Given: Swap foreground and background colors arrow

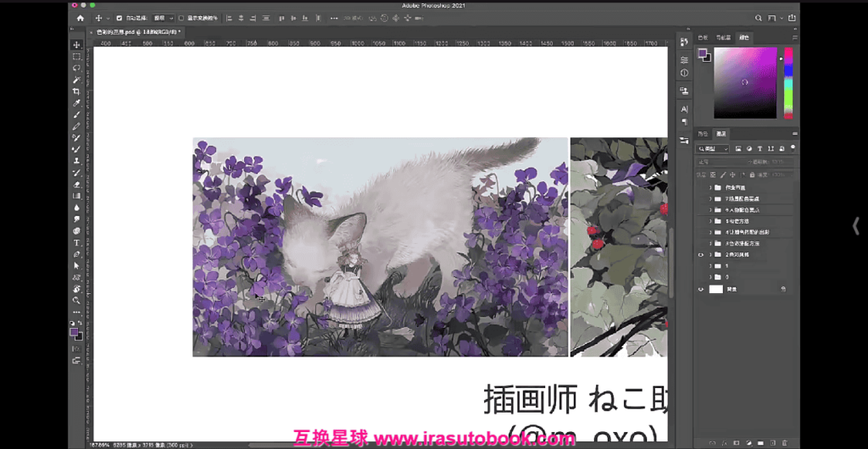Looking at the screenshot, I should [x=81, y=323].
